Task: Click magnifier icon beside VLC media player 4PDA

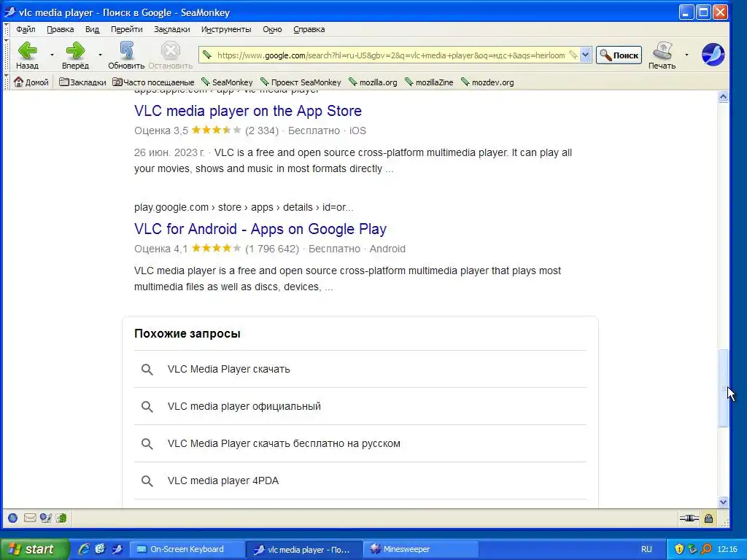Action: pos(147,481)
